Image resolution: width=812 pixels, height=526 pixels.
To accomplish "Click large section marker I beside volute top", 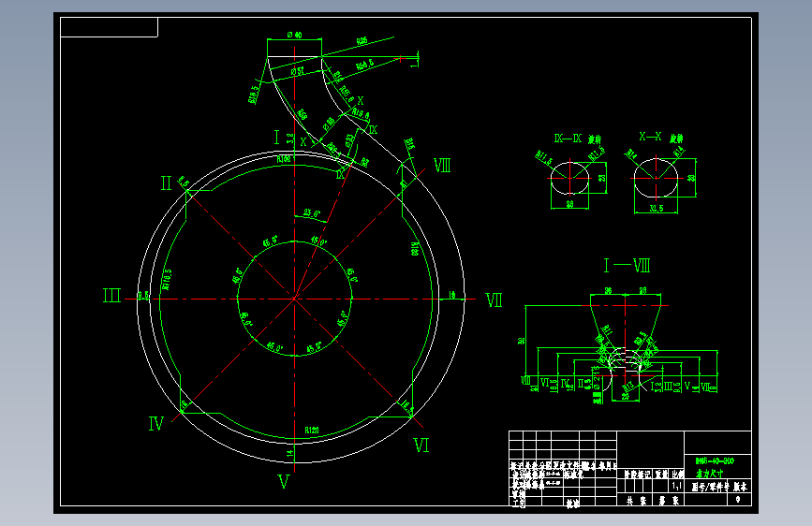I will click(x=276, y=138).
